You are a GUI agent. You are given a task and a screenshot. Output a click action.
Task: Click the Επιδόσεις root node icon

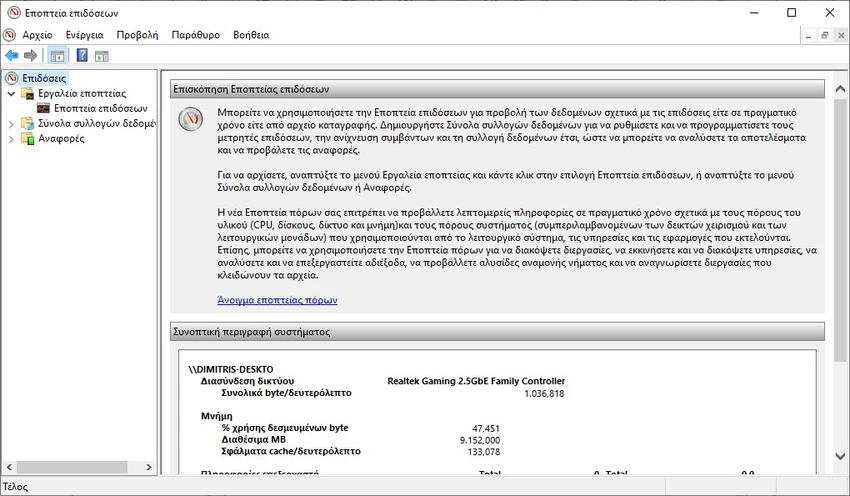(12, 78)
